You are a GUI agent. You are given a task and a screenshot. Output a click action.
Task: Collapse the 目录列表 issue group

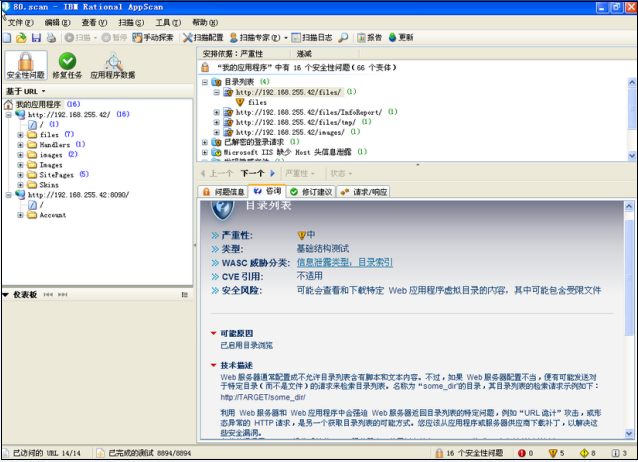pos(205,82)
